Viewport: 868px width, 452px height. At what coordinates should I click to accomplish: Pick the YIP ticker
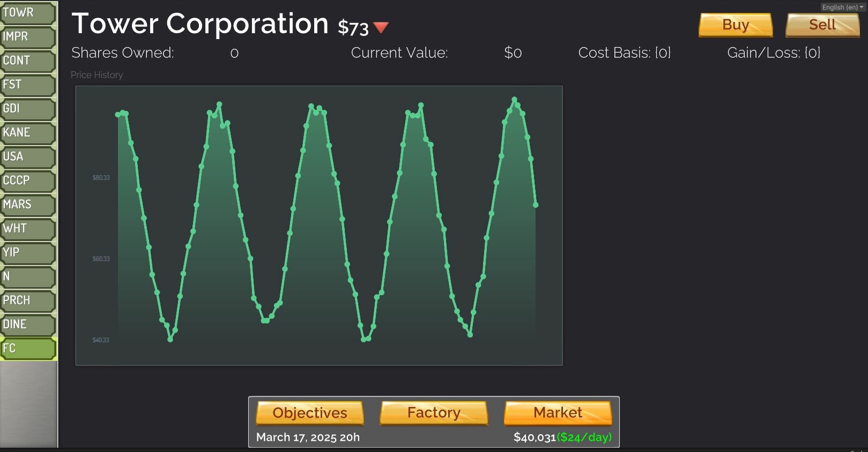coord(28,253)
